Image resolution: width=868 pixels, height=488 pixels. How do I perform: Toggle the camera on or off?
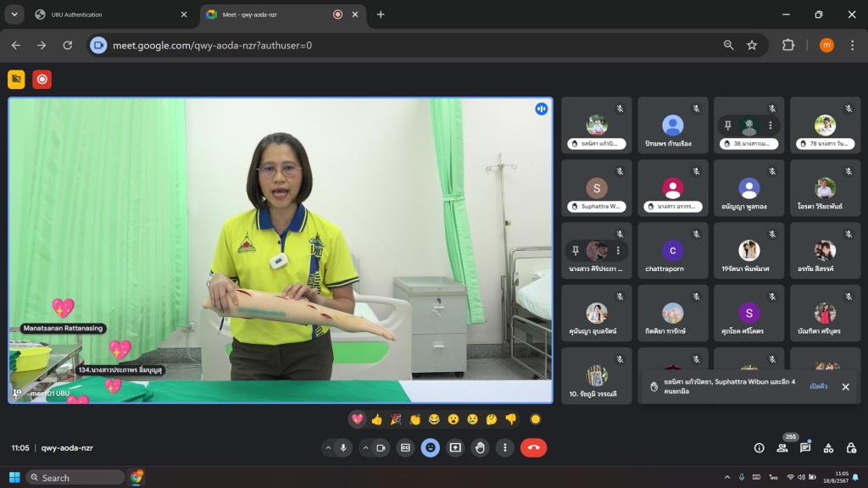click(381, 447)
